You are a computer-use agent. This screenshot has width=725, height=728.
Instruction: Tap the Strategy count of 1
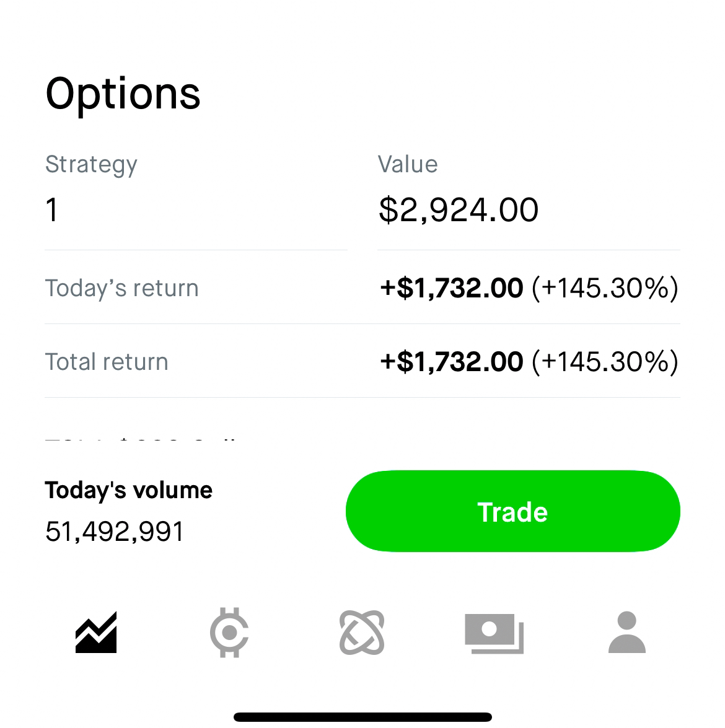point(52,209)
